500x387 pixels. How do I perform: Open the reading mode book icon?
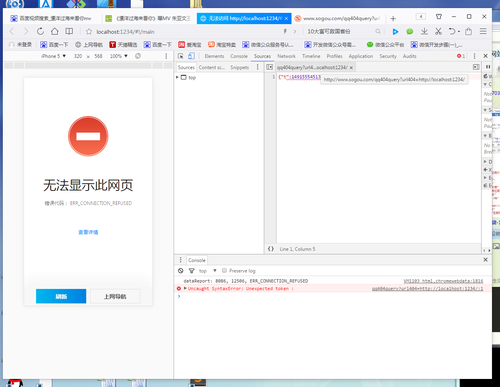pyautogui.click(x=69, y=31)
